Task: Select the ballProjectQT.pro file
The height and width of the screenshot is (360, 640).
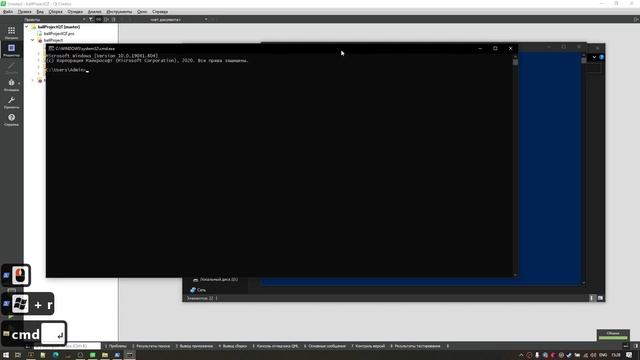Action: click(59, 33)
